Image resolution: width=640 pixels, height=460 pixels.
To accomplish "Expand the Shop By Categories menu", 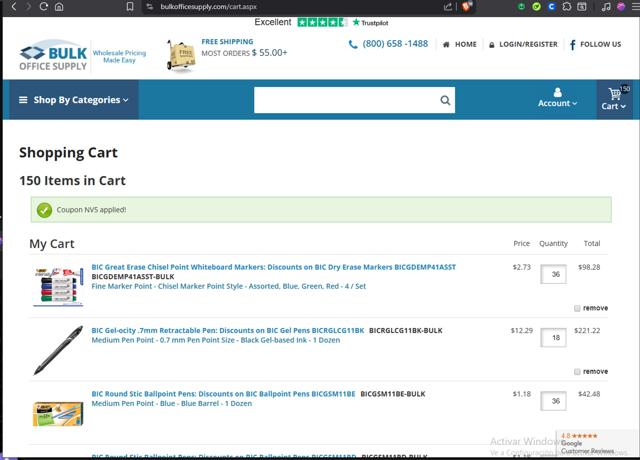I will pos(74,100).
